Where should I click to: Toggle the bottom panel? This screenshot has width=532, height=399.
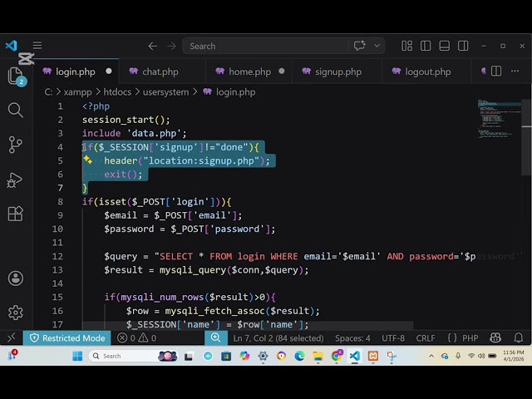click(x=444, y=46)
